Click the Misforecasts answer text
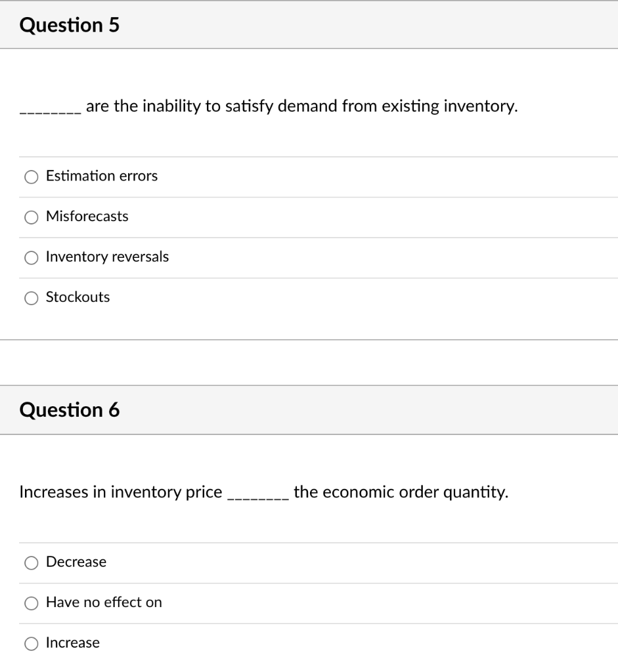Screen dimensions: 618x672 pyautogui.click(x=87, y=217)
